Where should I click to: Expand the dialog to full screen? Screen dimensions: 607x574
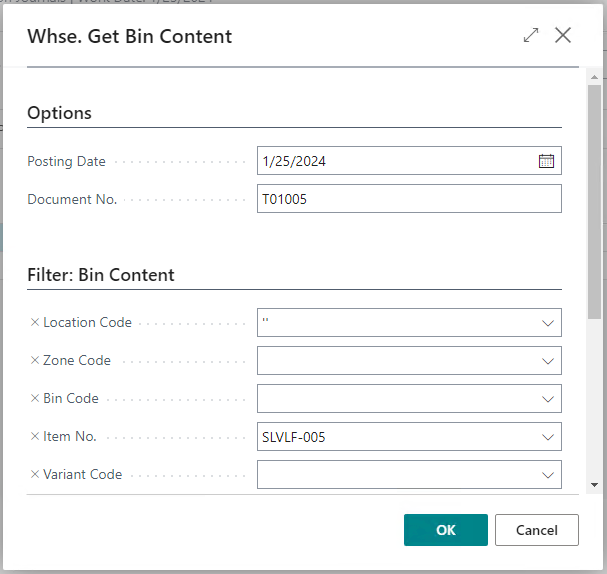530,36
